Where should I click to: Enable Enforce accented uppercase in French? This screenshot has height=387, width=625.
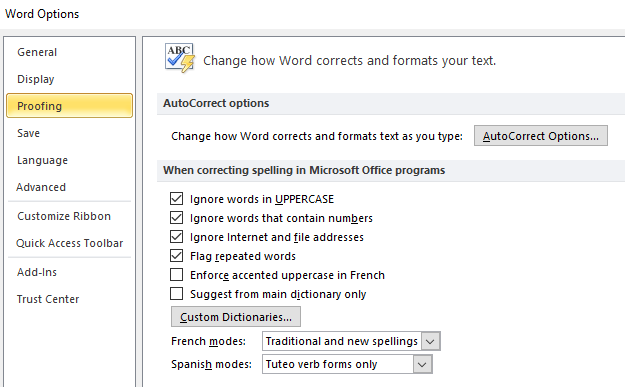(176, 275)
